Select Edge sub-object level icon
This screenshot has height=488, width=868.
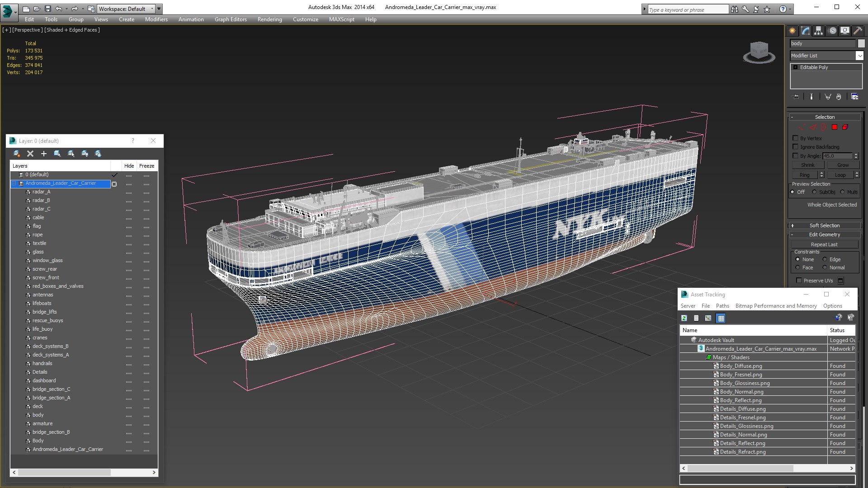[x=813, y=127]
